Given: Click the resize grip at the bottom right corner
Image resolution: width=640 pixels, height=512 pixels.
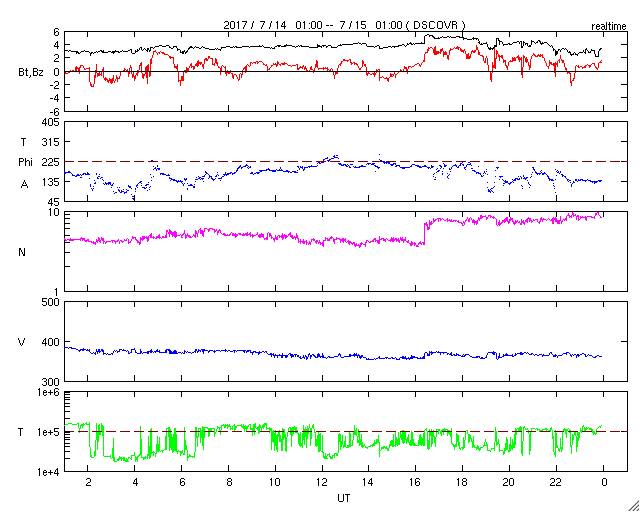Looking at the screenshot, I should [x=634, y=506].
